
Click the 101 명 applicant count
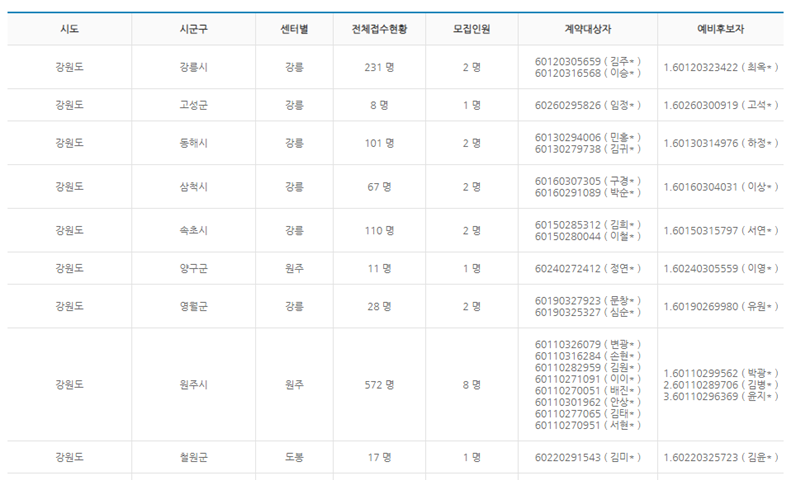[x=379, y=143]
